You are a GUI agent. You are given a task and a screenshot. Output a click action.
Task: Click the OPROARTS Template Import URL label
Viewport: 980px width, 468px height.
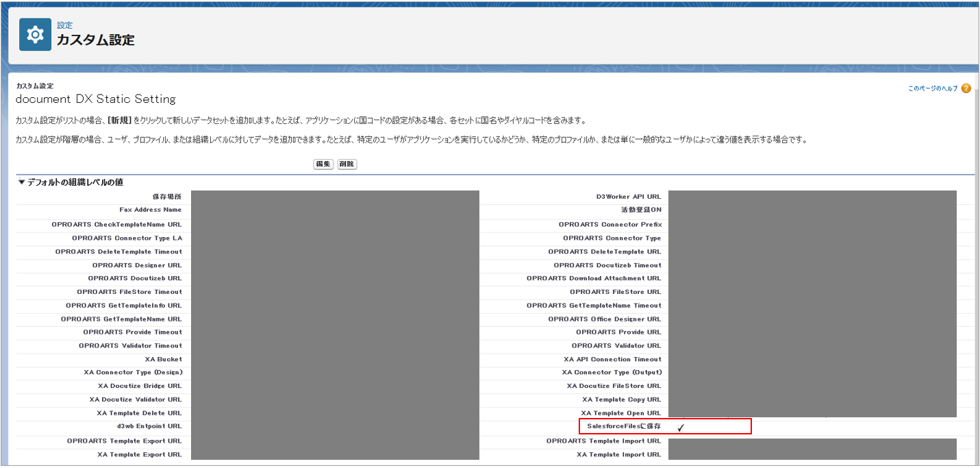(x=603, y=441)
